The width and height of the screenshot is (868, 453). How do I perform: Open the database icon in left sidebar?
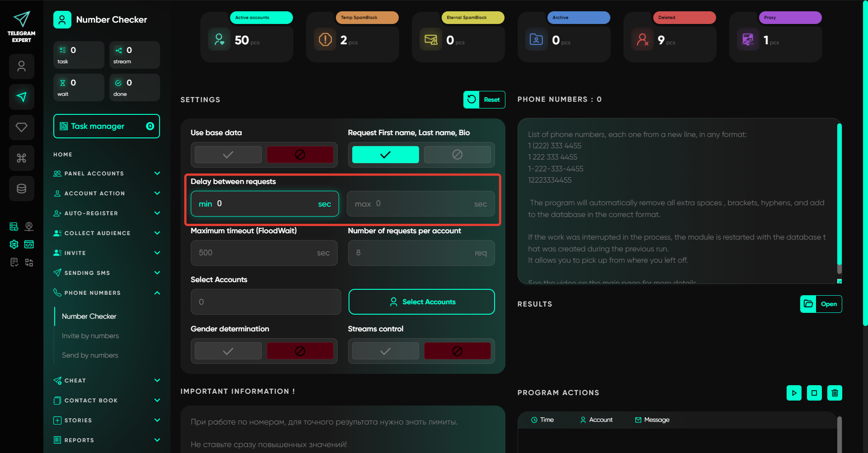click(22, 189)
